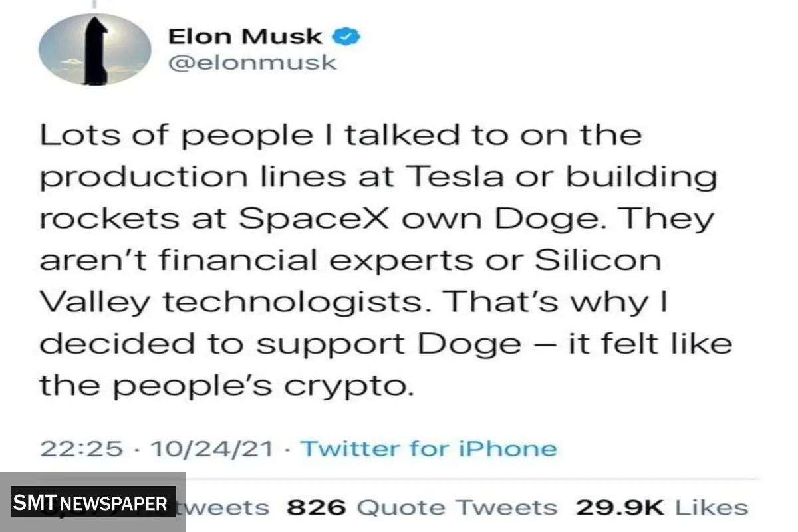Click the 10/24/21 date

tap(211, 448)
